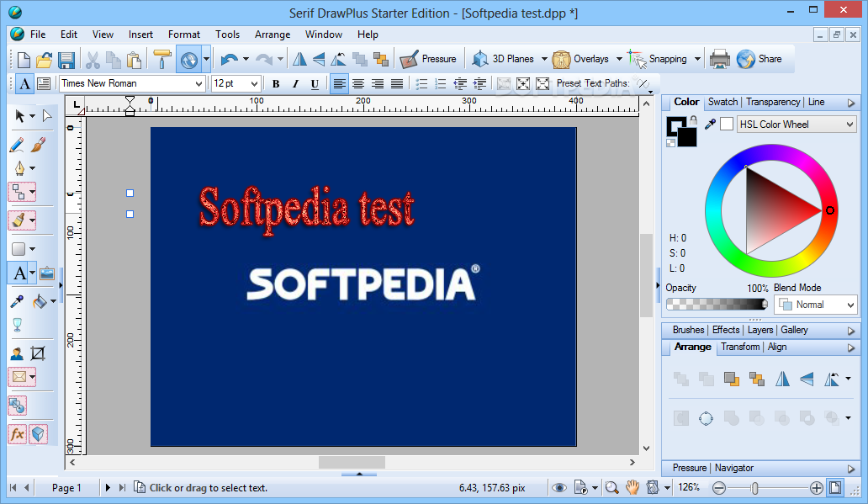
Task: Toggle Underline formatting
Action: pos(315,83)
